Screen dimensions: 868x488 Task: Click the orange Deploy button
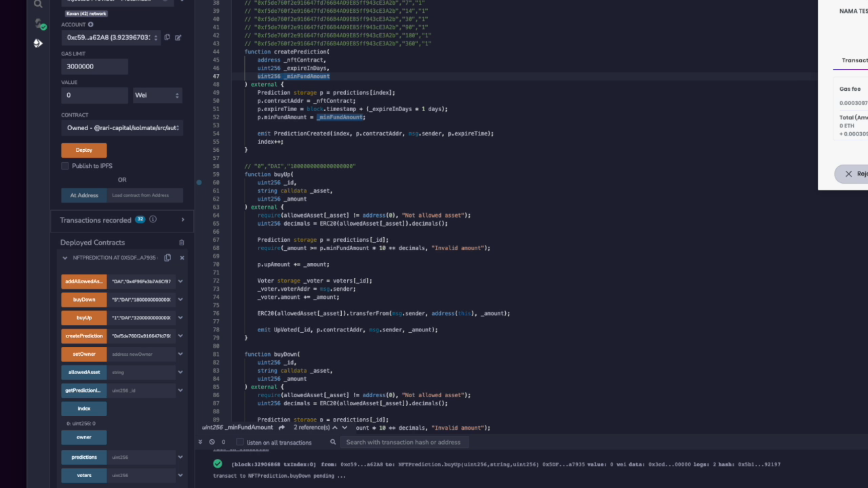pos(84,150)
